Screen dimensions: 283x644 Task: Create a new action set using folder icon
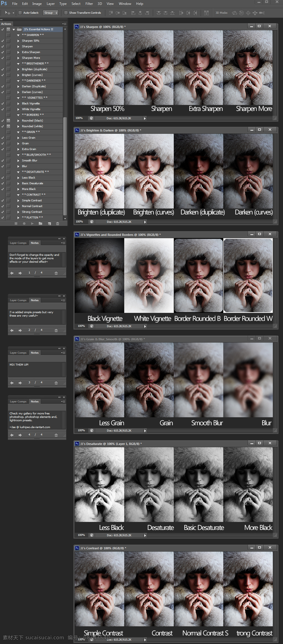click(41, 223)
